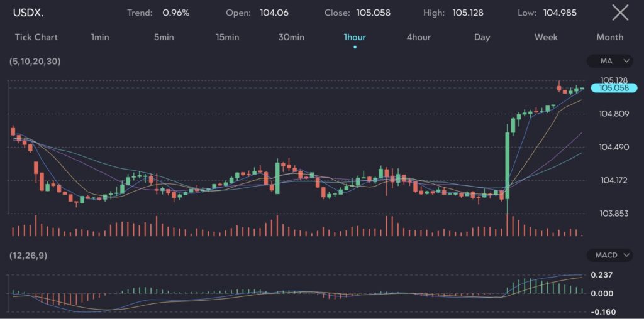The image size is (644, 319).
Task: Choose the 30min timeframe
Action: pyautogui.click(x=291, y=37)
